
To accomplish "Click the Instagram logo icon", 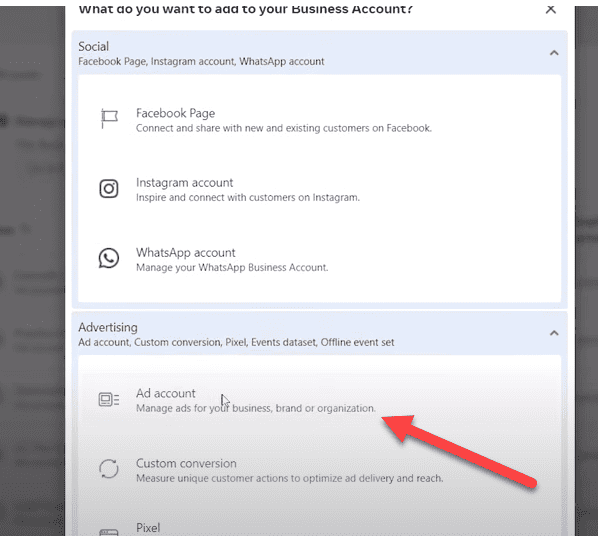I will [x=109, y=189].
